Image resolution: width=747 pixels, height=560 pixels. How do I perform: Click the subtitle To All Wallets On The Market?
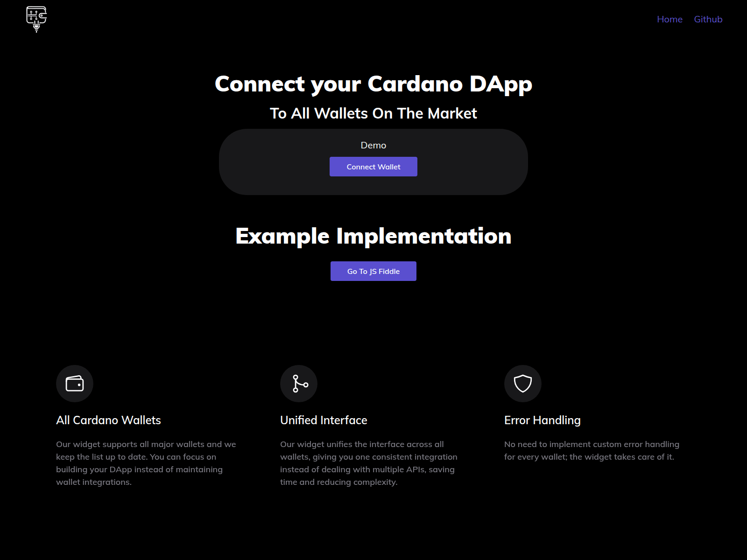[373, 113]
